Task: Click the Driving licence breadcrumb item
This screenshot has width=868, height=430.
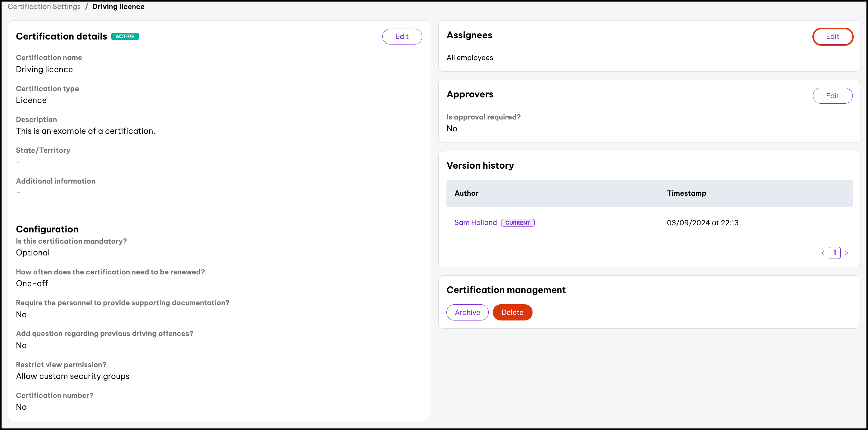Action: click(x=118, y=7)
